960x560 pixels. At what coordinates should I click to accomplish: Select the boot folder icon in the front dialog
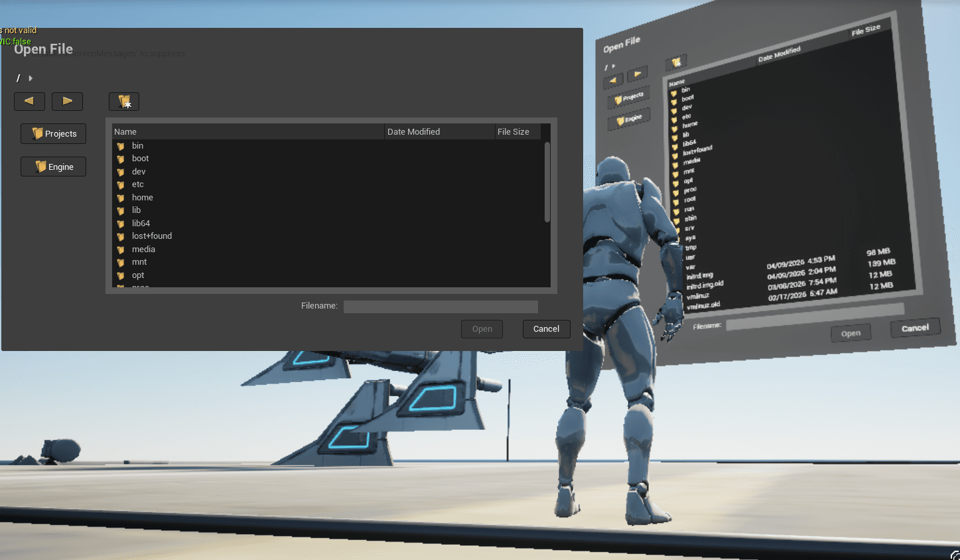coord(121,159)
